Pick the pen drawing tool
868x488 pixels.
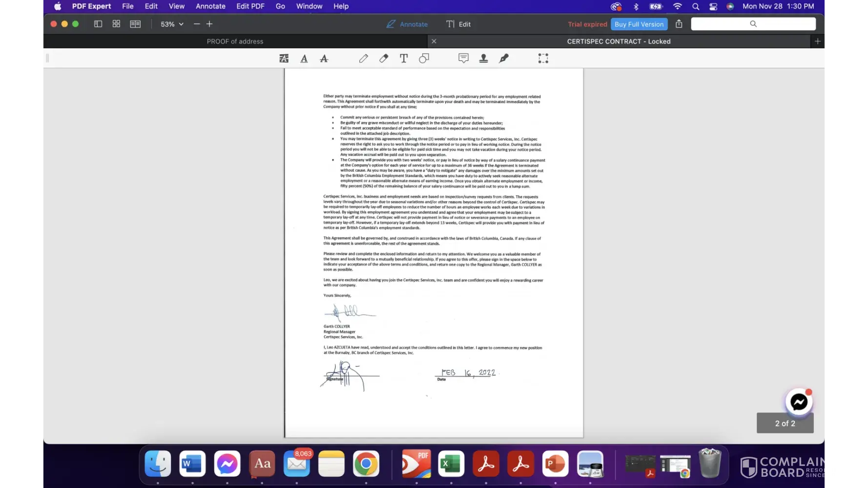[x=364, y=59]
